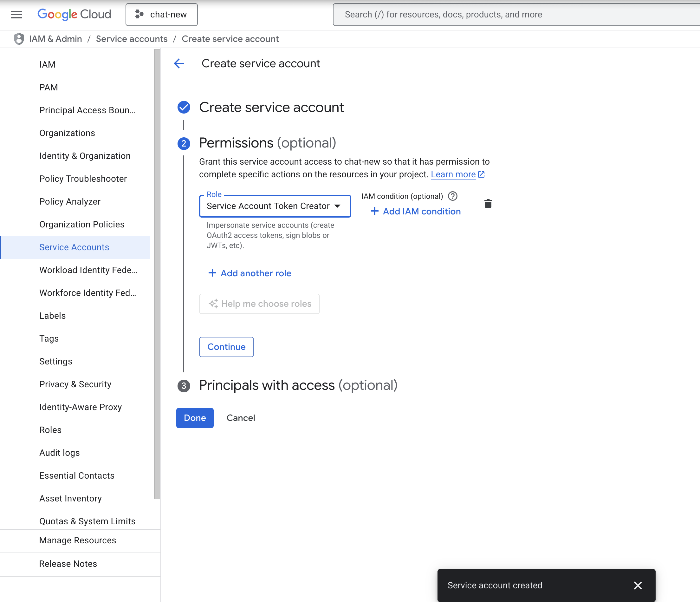This screenshot has width=700, height=602.
Task: Navigate to Service accounts via the breadcrumb
Action: (132, 38)
